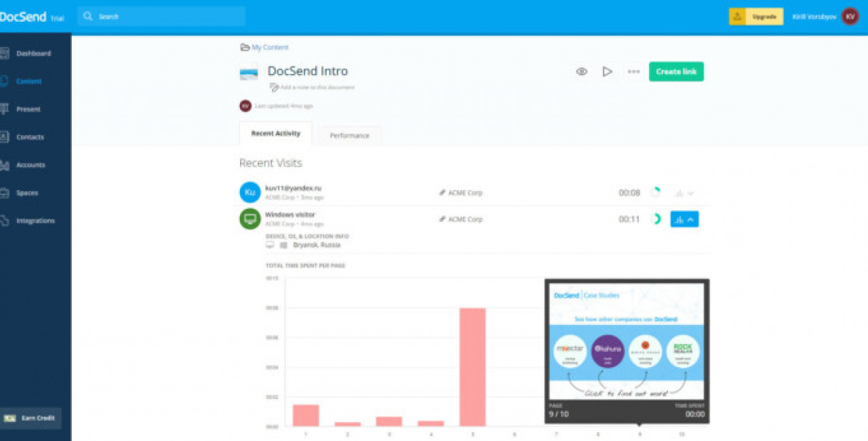Click the DocSend Intro document thumbnail
This screenshot has width=868, height=441.
249,72
